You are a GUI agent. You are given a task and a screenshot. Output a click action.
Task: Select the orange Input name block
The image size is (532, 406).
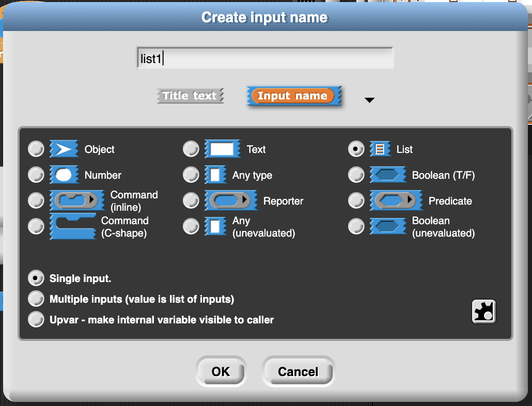(293, 96)
